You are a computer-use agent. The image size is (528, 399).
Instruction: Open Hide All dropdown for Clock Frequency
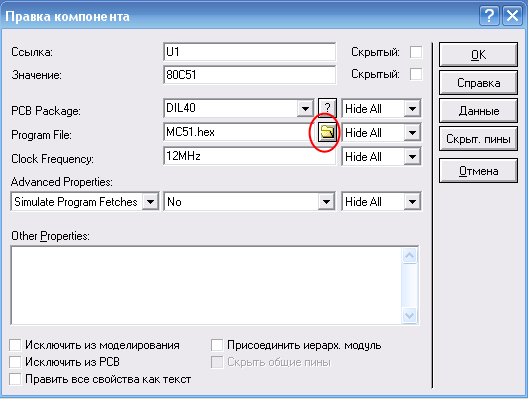pos(412,157)
